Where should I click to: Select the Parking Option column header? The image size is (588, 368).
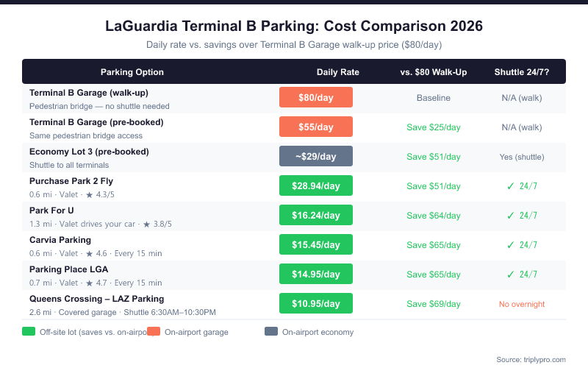click(x=132, y=72)
